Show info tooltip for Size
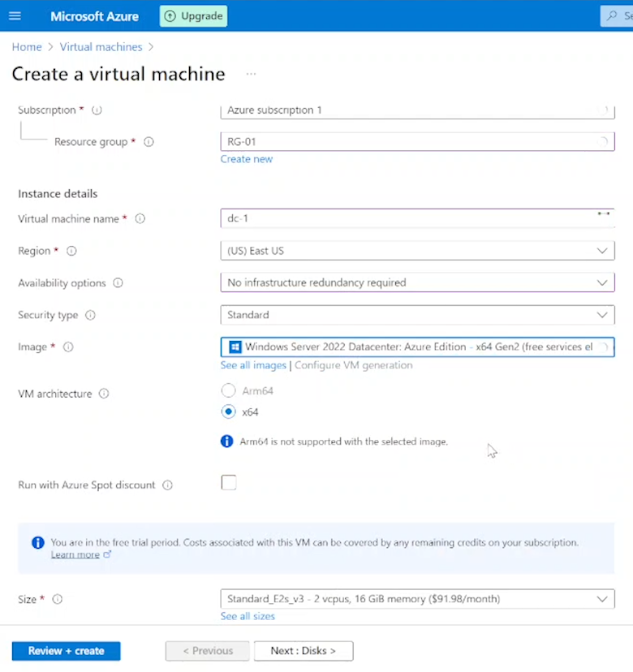The width and height of the screenshot is (633, 672). tap(58, 599)
